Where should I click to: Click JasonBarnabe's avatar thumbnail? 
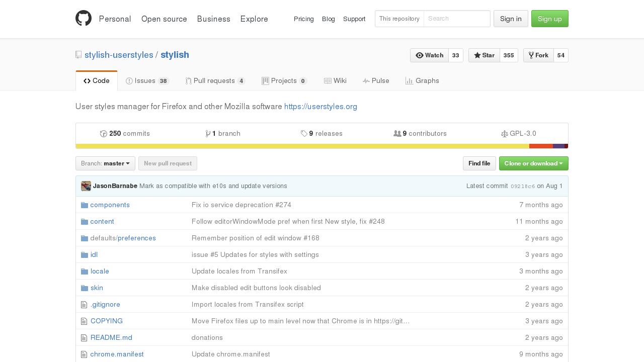tap(86, 186)
